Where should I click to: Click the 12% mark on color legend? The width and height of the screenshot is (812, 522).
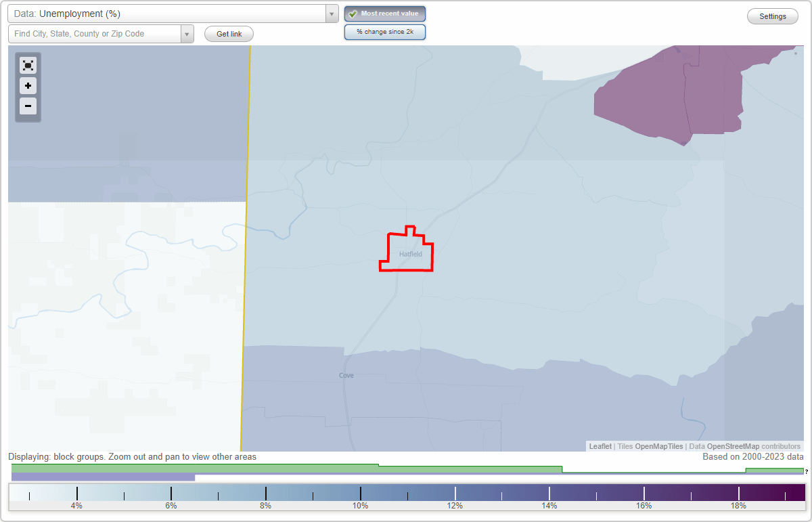(455, 505)
